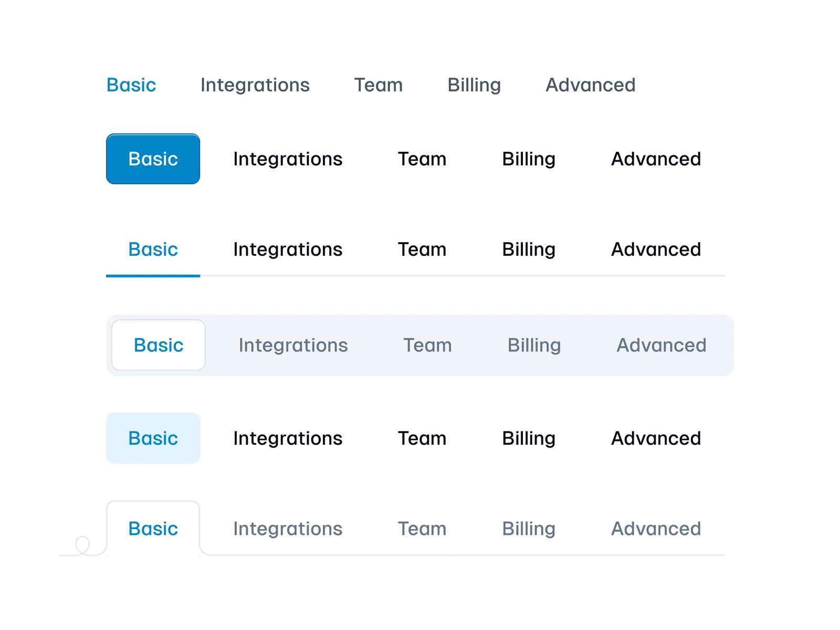Select Integrations beside the solid blue Basic tab
840x630 pixels.
[x=288, y=159]
